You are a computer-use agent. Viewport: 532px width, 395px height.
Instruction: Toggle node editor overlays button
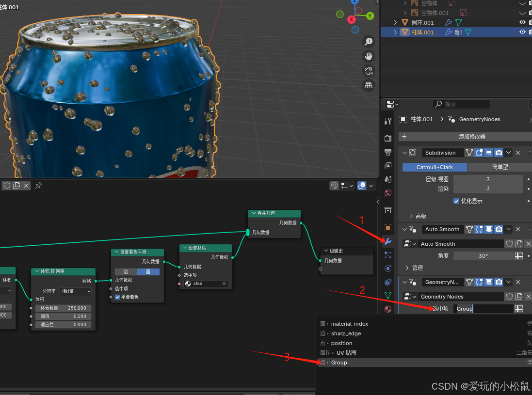[x=362, y=186]
